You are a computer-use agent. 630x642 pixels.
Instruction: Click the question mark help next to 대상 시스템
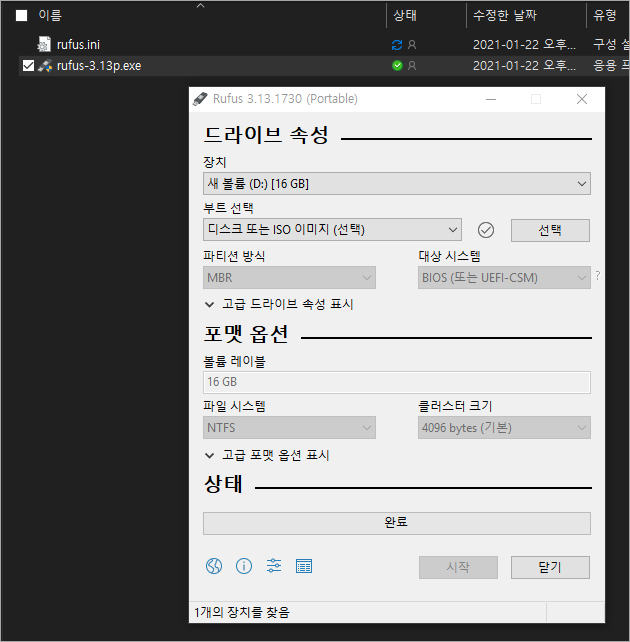tap(598, 276)
